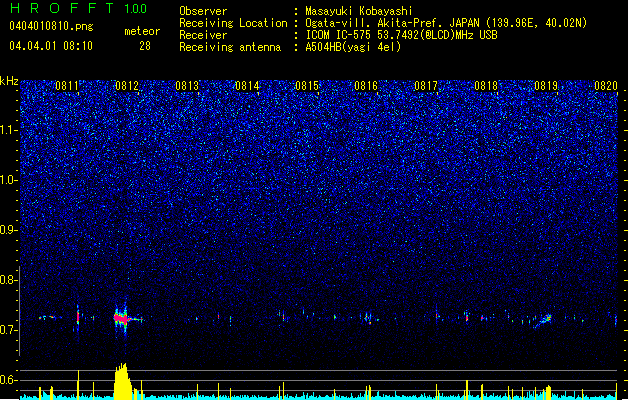Click the time marker 0811
This screenshot has height=400, width=629.
(x=67, y=86)
